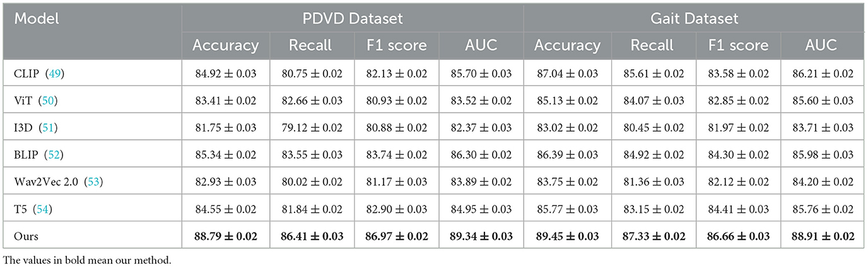Viewport: 868px width, 267px height.
Task: Click the bold 88.79 ± 0.02 accuracy cell
Action: click(x=226, y=236)
